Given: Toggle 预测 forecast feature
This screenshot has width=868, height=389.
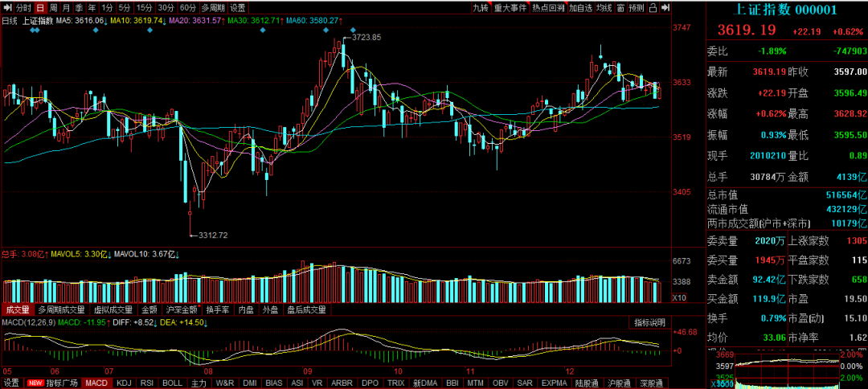Looking at the screenshot, I should click(637, 8).
